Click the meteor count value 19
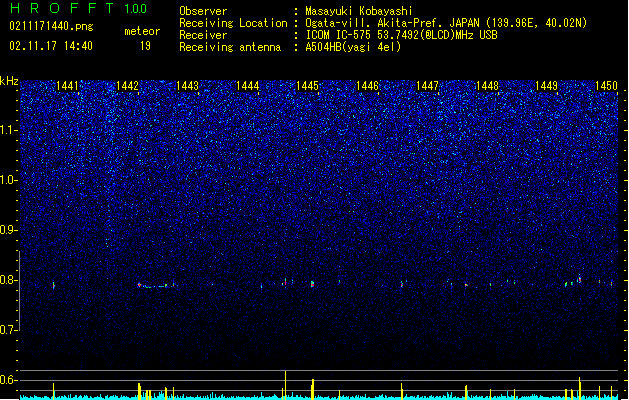 [x=145, y=46]
